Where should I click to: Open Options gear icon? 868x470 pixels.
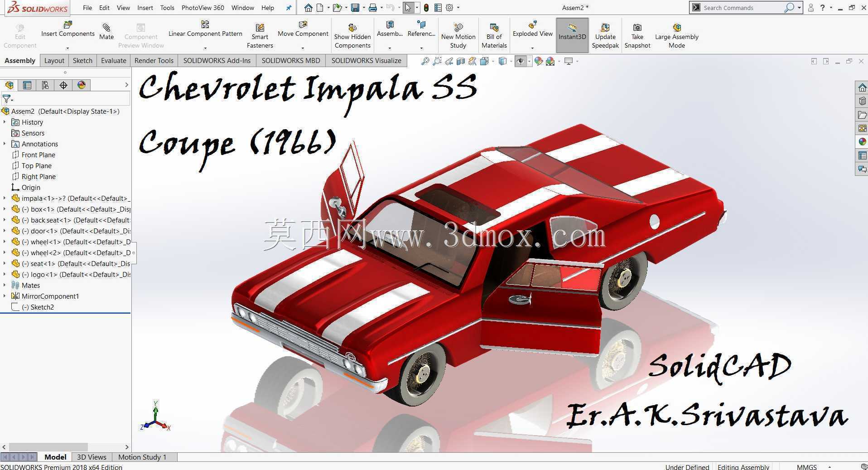(449, 8)
